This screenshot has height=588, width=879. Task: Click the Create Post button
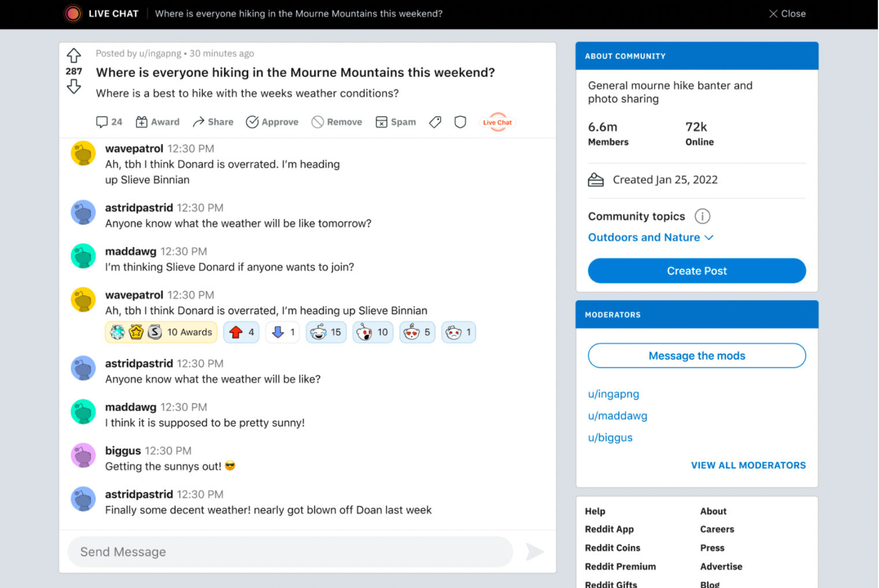(696, 271)
